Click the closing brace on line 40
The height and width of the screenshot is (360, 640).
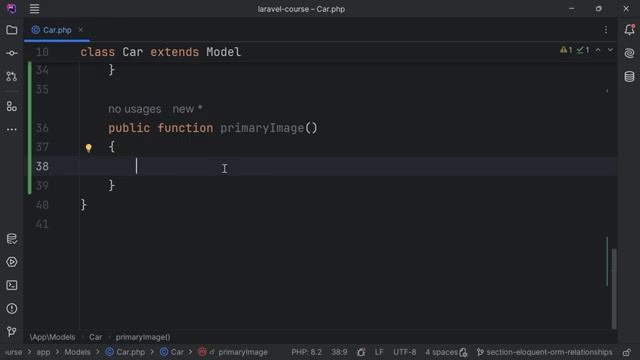(x=83, y=204)
